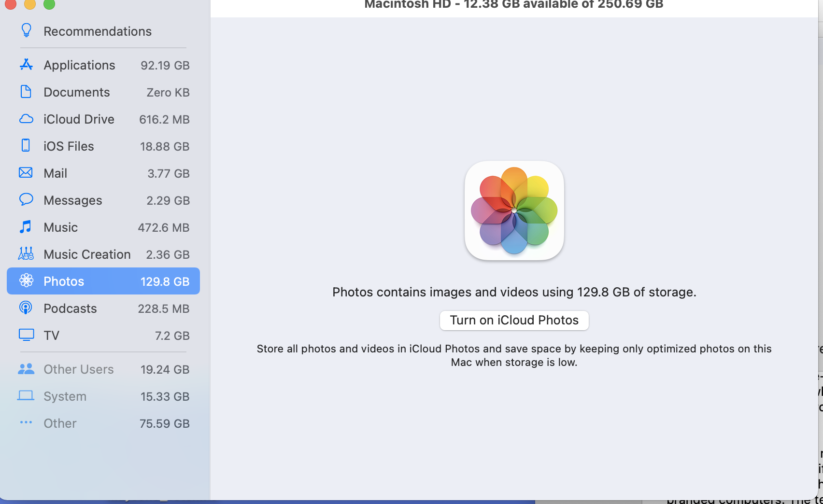Click the Music Creation instruments icon
This screenshot has width=823, height=504.
click(x=26, y=254)
